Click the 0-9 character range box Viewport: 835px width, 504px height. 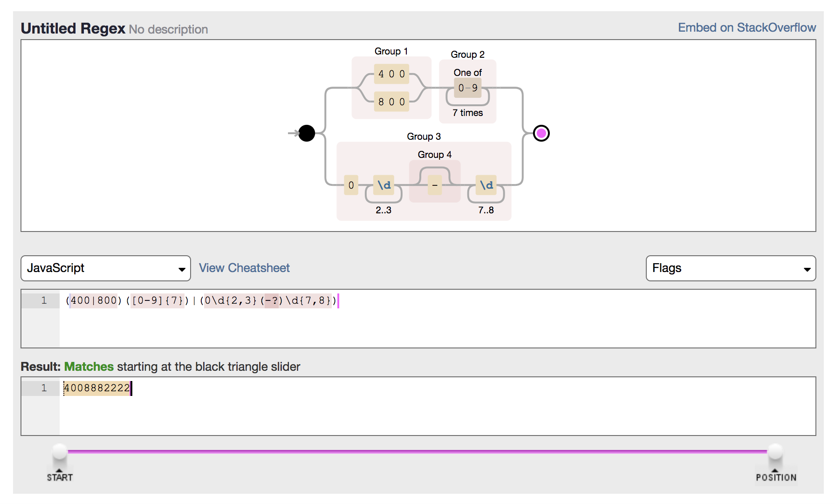pyautogui.click(x=468, y=88)
